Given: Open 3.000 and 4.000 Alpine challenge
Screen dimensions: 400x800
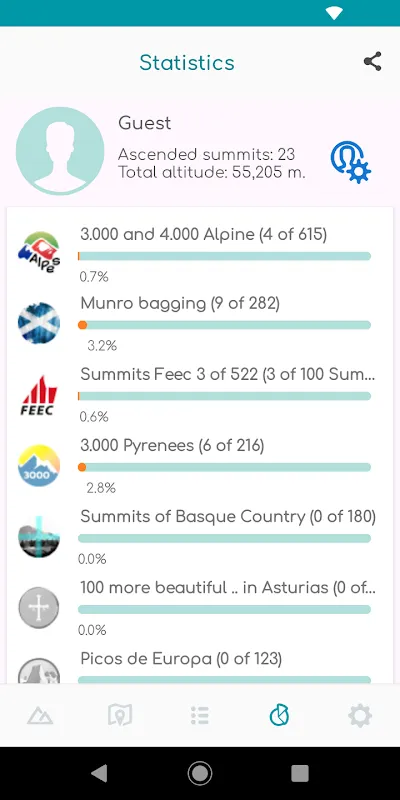Looking at the screenshot, I should 200,254.
